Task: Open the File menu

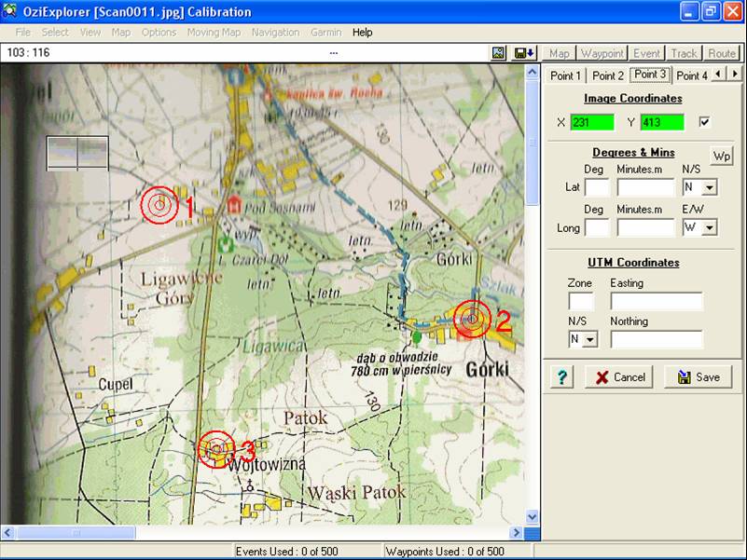Action: [x=23, y=33]
